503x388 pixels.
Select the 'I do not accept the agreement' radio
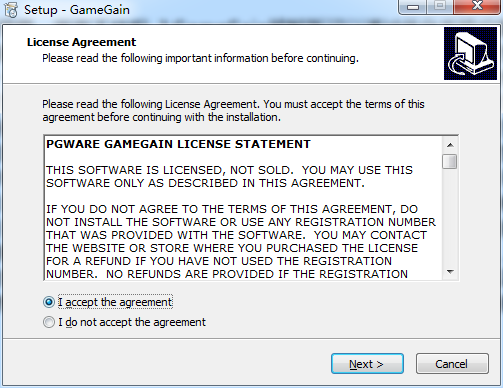point(49,322)
